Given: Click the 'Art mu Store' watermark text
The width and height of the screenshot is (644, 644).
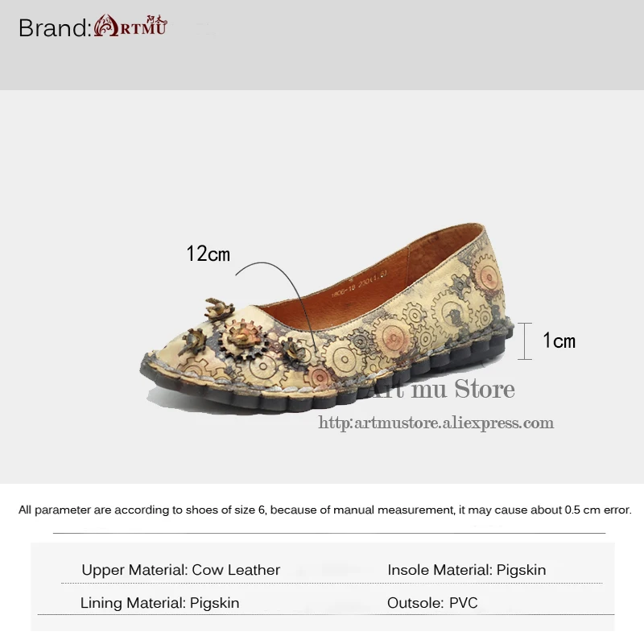Looking at the screenshot, I should (441, 388).
